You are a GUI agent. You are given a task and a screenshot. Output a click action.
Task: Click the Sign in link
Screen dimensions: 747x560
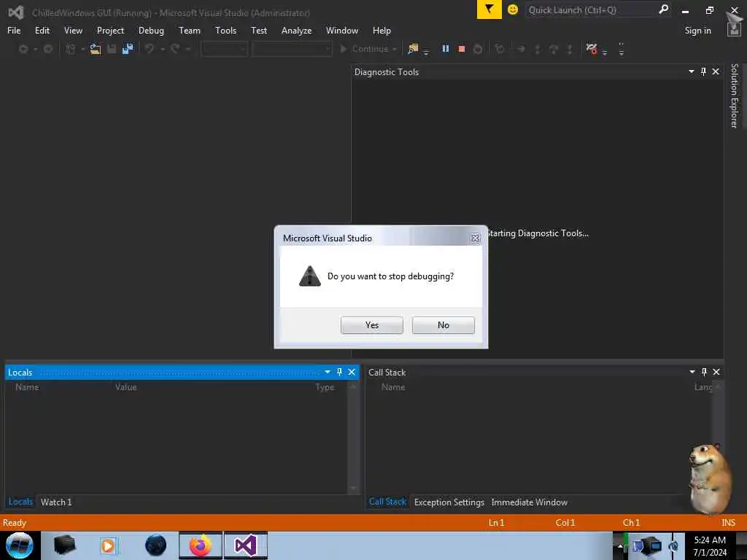(697, 31)
